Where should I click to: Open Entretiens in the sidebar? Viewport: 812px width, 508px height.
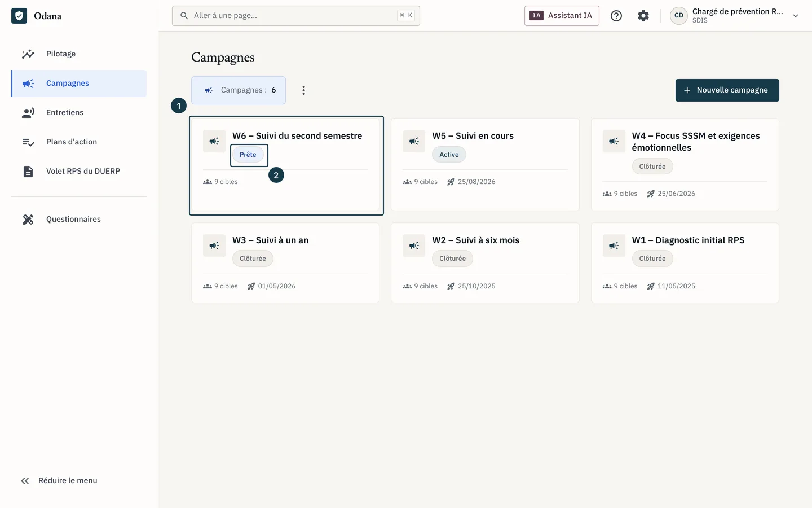(79, 113)
